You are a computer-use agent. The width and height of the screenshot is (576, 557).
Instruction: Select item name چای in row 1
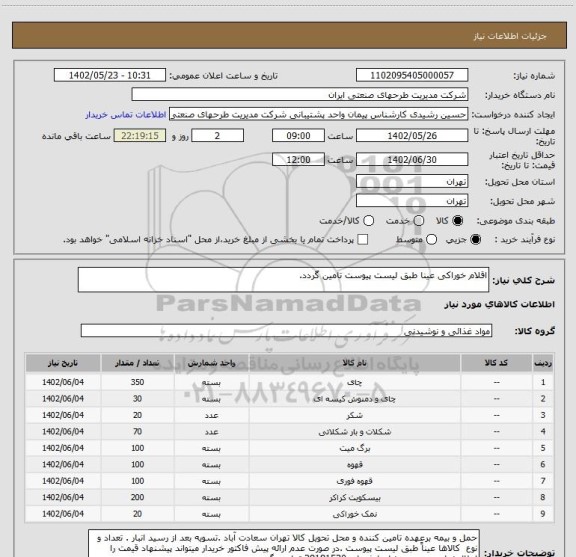(354, 382)
